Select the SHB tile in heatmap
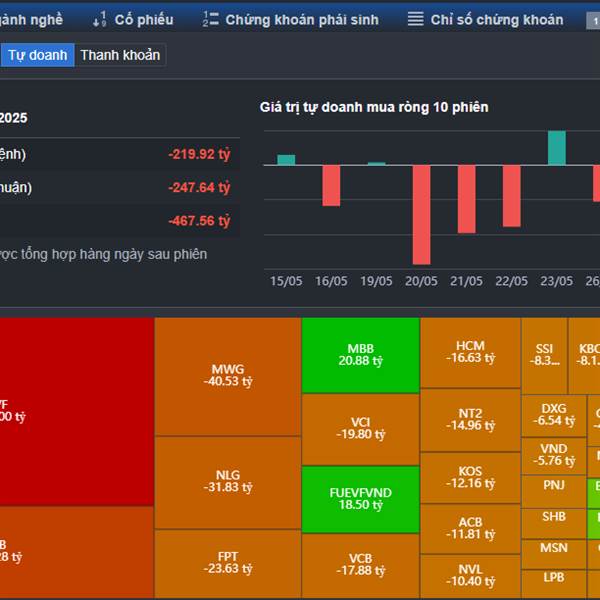This screenshot has height=600, width=600. click(554, 524)
